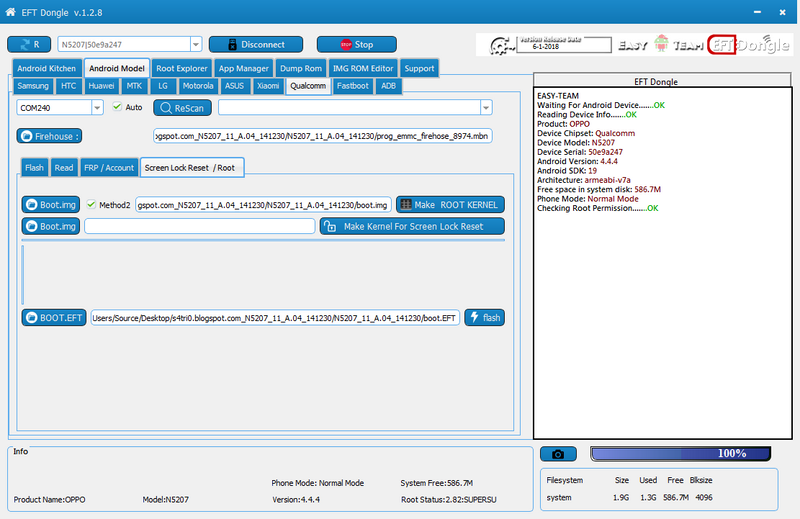Viewport: 800px width, 519px height.
Task: Click the Disconnect button
Action: (x=256, y=44)
